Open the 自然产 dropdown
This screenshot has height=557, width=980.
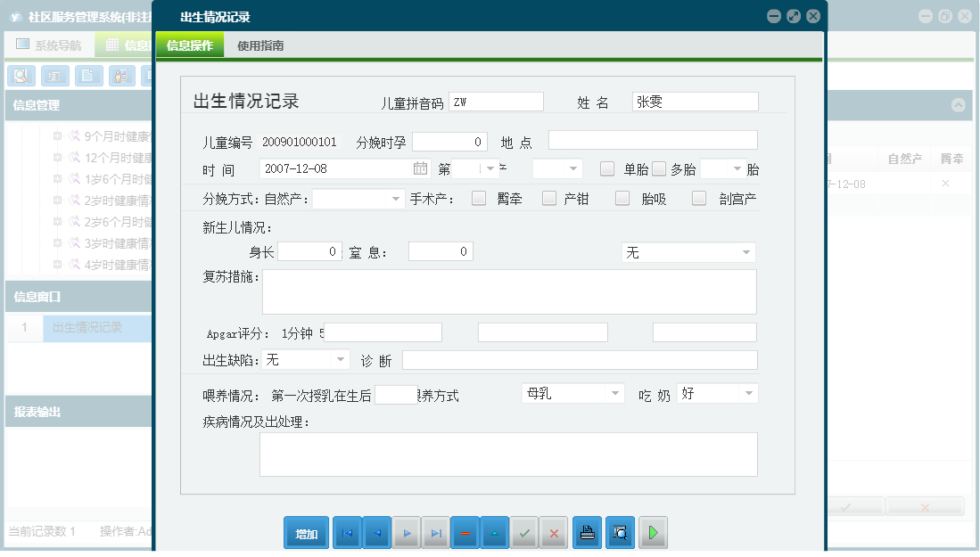(396, 200)
